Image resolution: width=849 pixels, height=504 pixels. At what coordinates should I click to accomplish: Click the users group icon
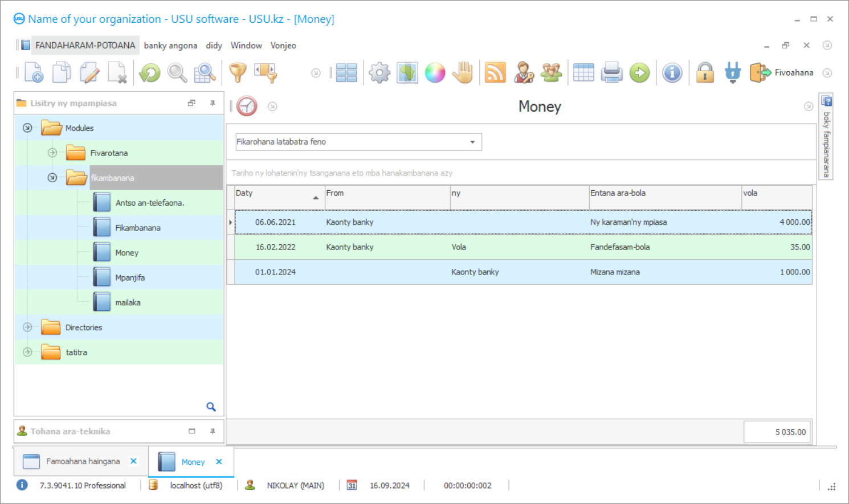click(x=551, y=72)
